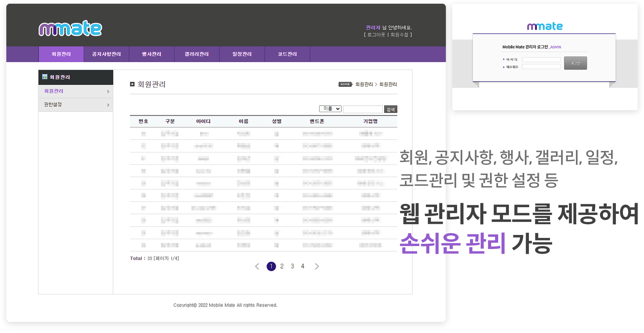644x333 pixels.
Task: Click the chevron beside 권한설정
Action: [108, 105]
